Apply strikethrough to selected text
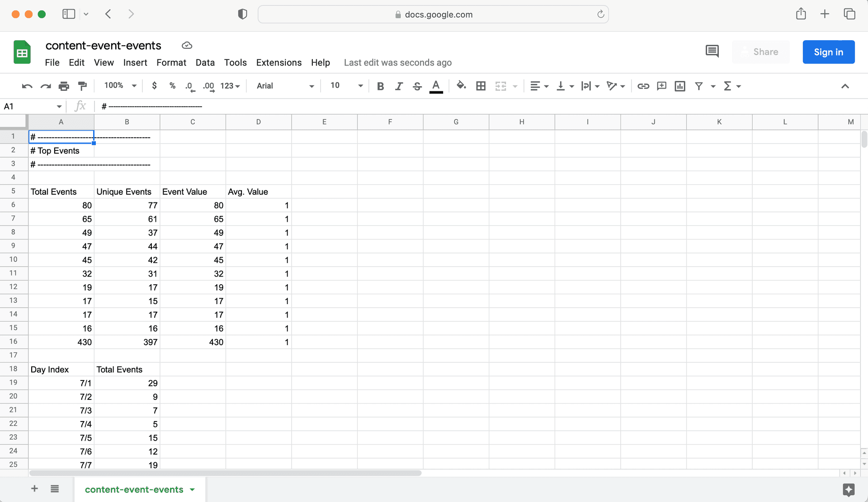 (417, 86)
